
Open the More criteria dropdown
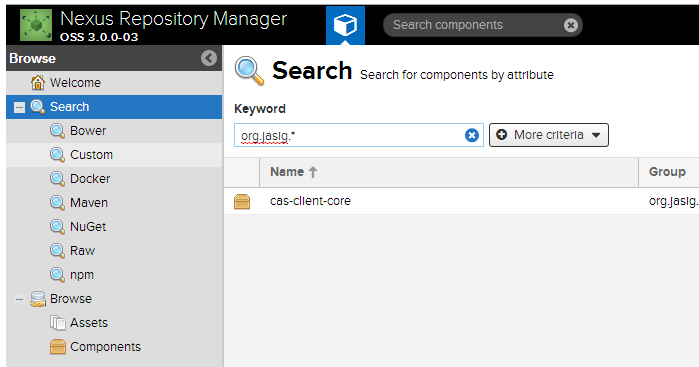point(549,135)
